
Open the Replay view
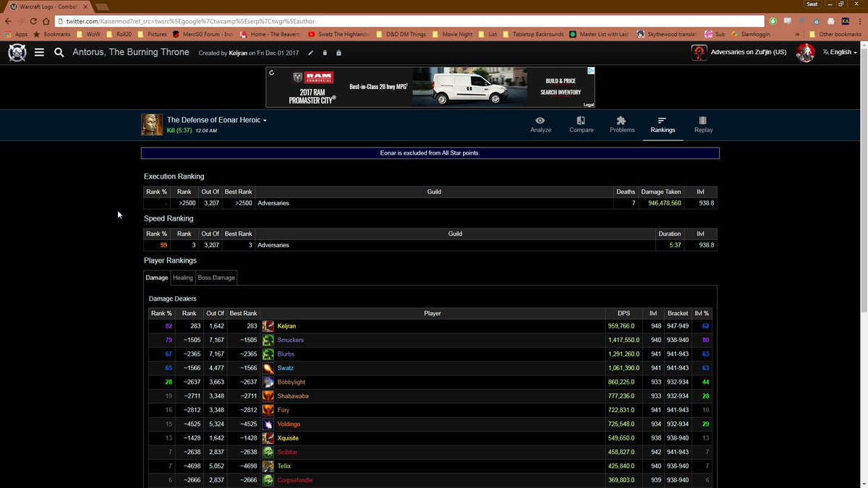tap(703, 125)
